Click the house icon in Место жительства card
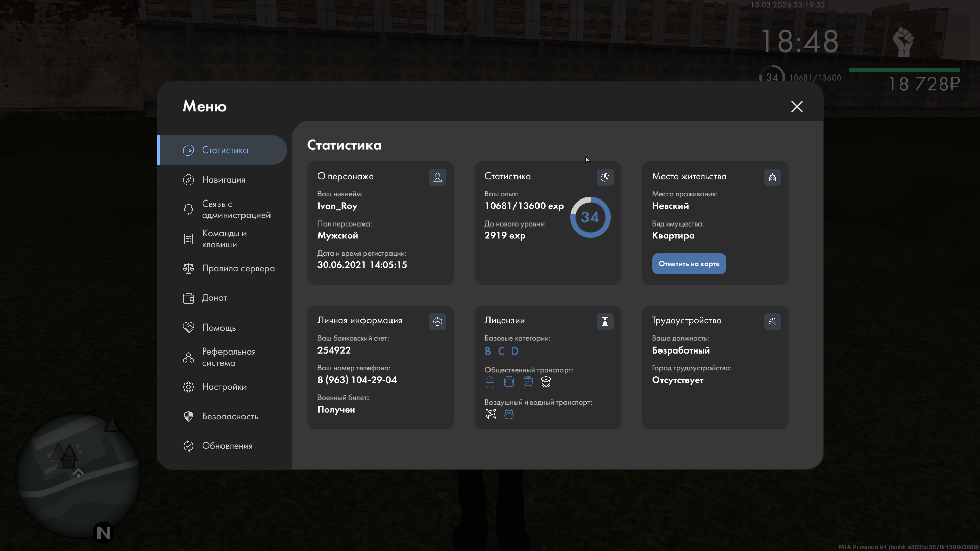The width and height of the screenshot is (980, 551). point(772,177)
